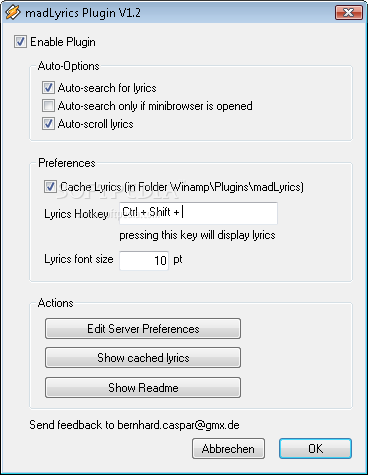Click the Winamp lightning icon in title bar
The height and width of the screenshot is (475, 368).
[x=13, y=12]
